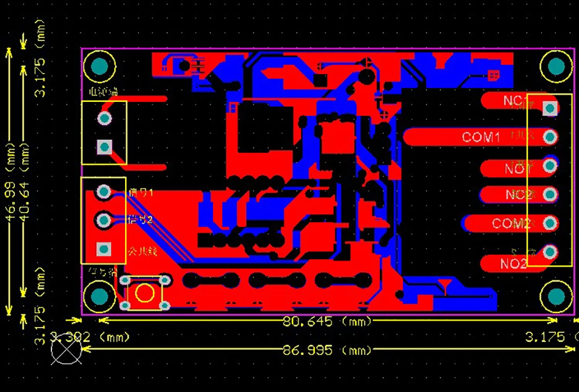The width and height of the screenshot is (579, 392).
Task: Click the square pad of the power connector
Action: [104, 147]
